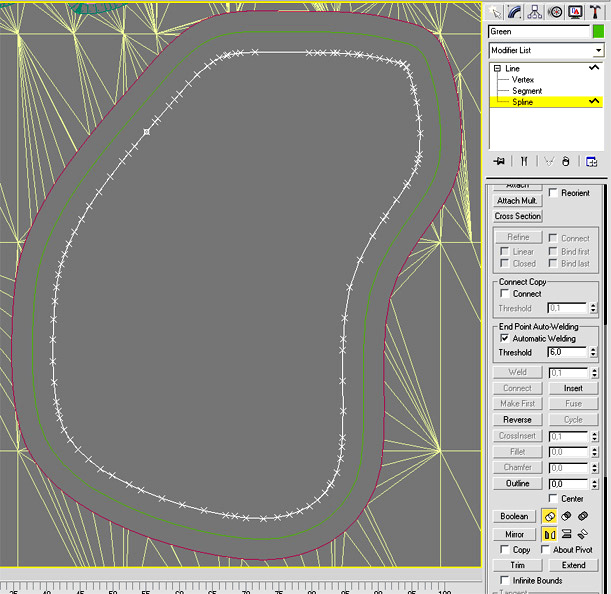Open the Create command panel tab
Viewport: 611px width, 594px height.
495,12
